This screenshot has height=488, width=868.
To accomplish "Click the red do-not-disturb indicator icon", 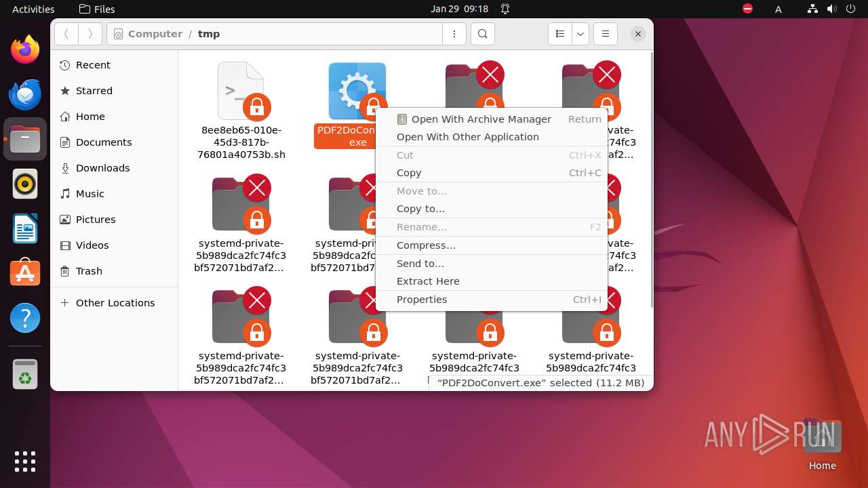I will coord(748,9).
